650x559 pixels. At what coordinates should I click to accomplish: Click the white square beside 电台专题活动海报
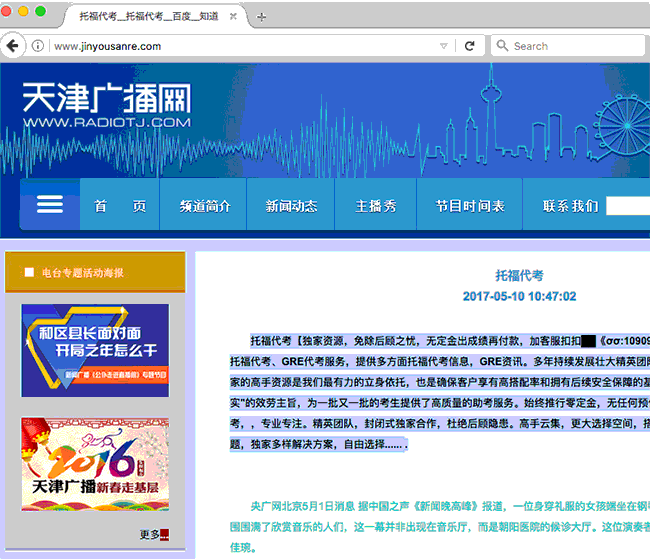tap(29, 272)
